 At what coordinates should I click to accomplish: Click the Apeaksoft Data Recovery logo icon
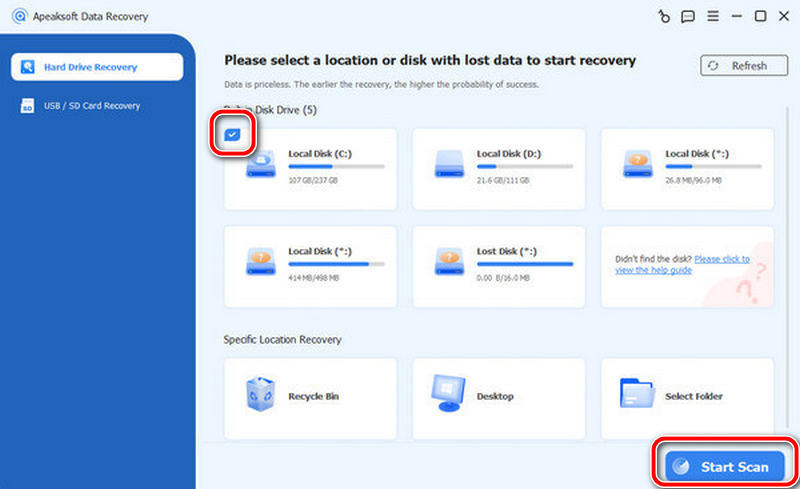tap(19, 16)
